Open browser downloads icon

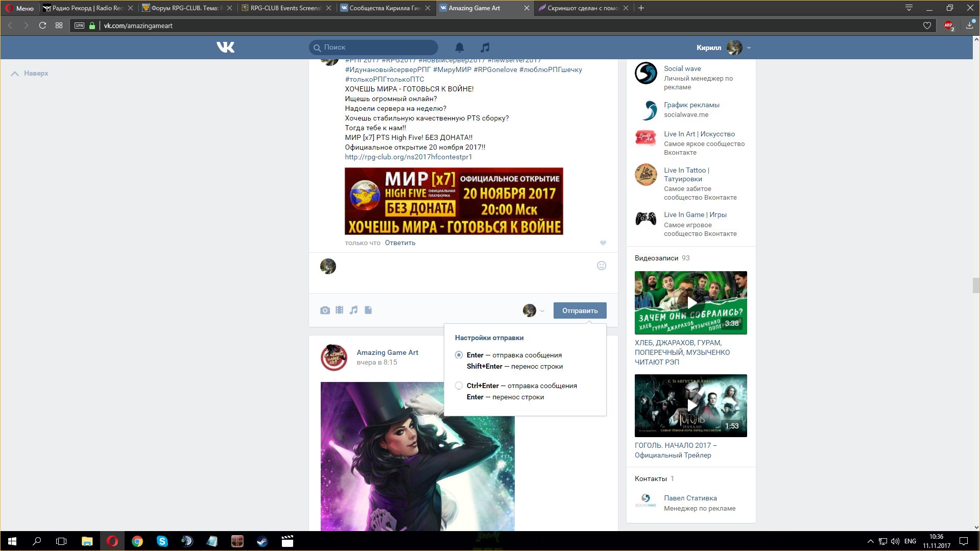coord(969,25)
